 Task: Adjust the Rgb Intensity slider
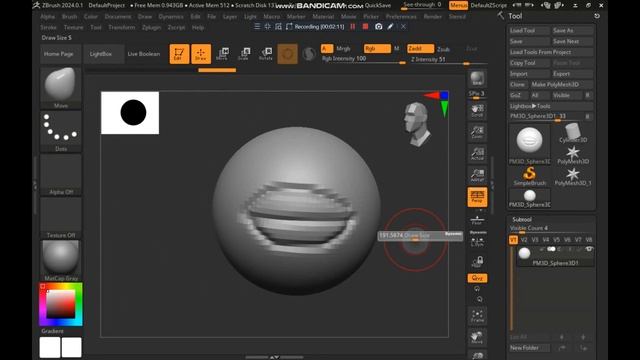click(x=363, y=60)
